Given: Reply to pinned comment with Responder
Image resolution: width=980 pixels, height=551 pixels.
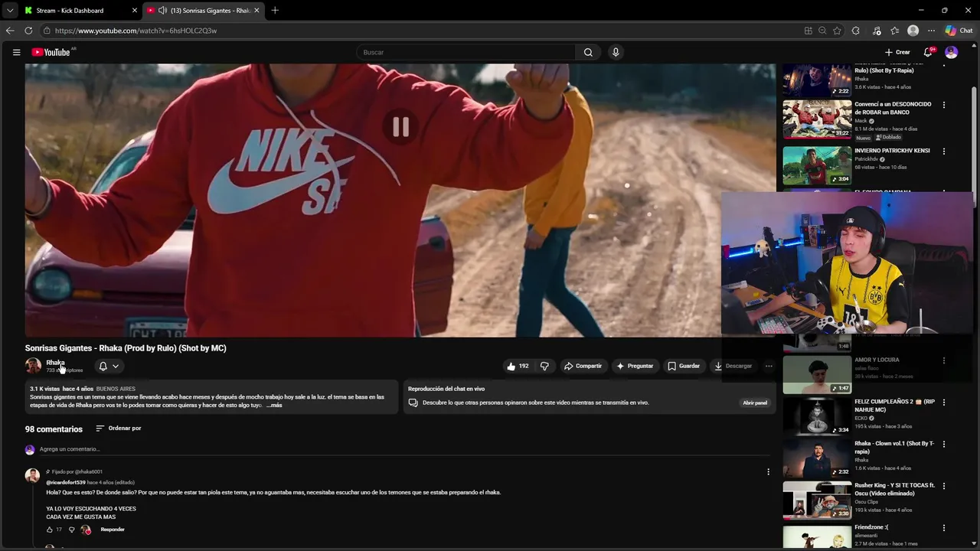Looking at the screenshot, I should click(113, 530).
